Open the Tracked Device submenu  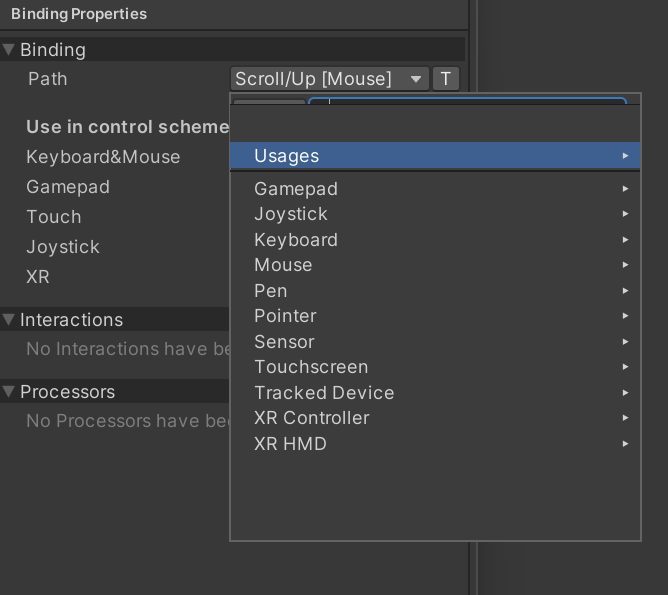tap(324, 393)
